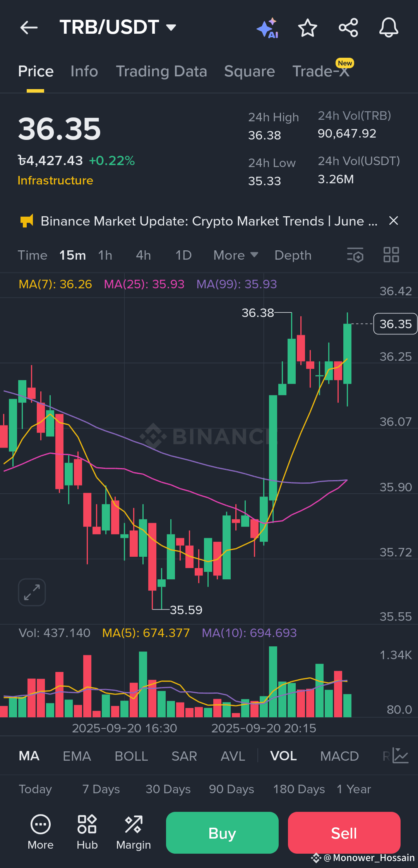The width and height of the screenshot is (418, 868).
Task: Select the 4h interval
Action: click(x=143, y=255)
